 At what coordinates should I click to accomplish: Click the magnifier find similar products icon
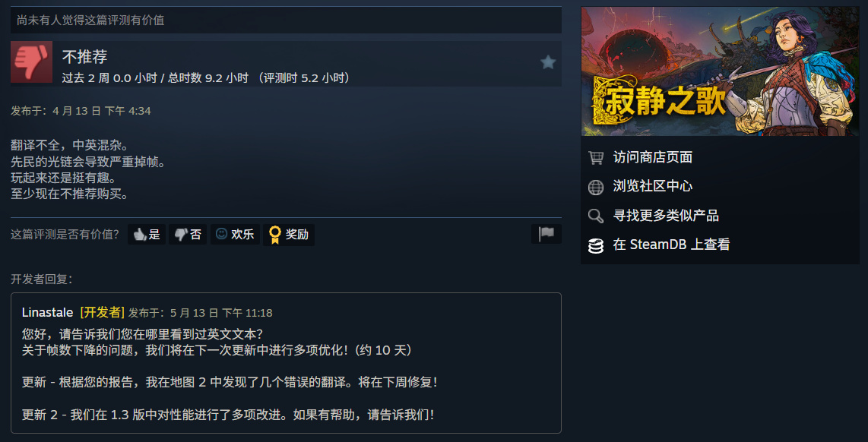point(596,216)
